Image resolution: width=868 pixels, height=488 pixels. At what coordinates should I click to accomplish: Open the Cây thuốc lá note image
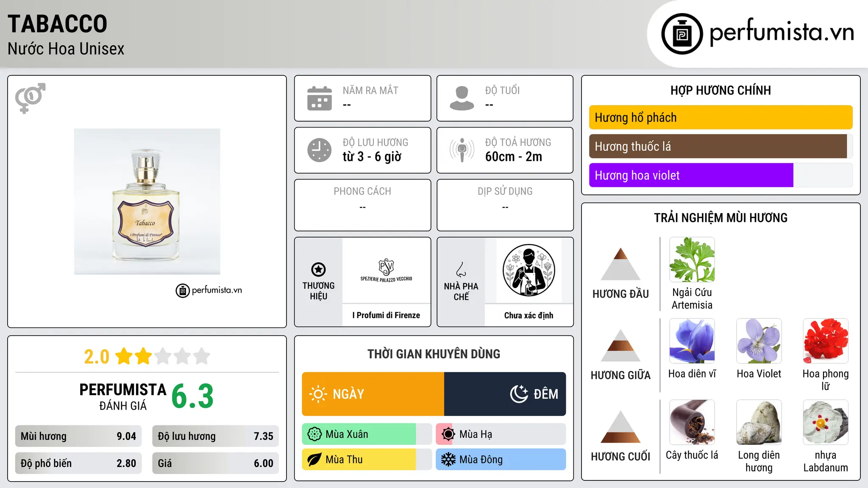[x=692, y=422]
